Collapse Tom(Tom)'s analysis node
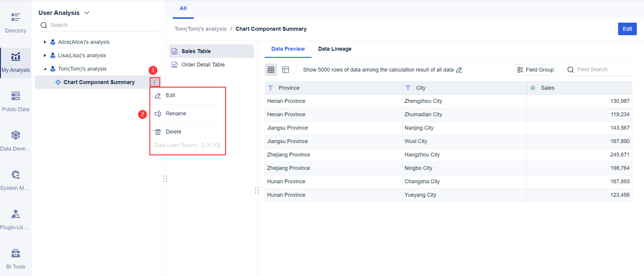This screenshot has width=644, height=276. click(x=45, y=69)
